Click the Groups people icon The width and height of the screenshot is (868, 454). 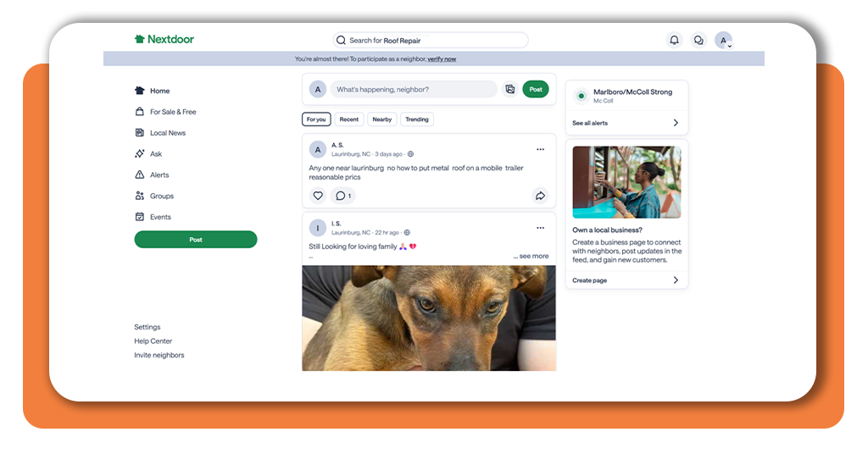pos(140,196)
